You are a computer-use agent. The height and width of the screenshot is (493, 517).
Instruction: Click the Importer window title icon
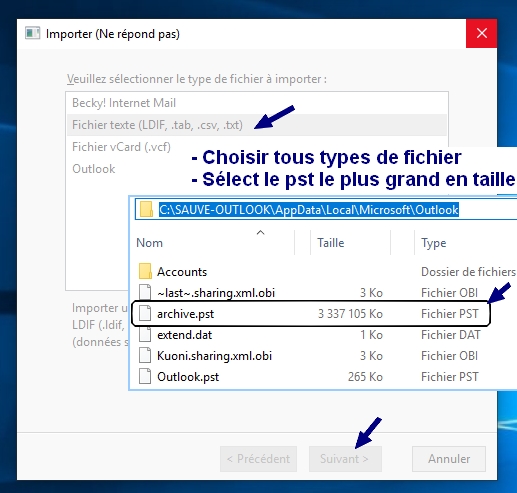[32, 33]
